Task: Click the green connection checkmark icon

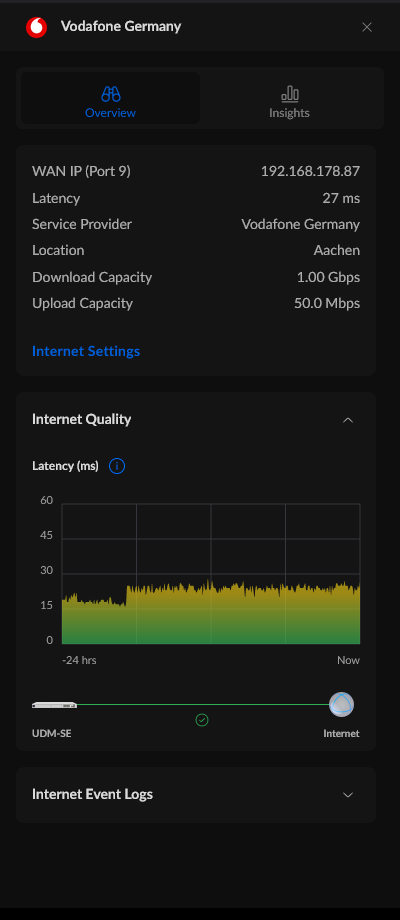Action: pyautogui.click(x=202, y=719)
